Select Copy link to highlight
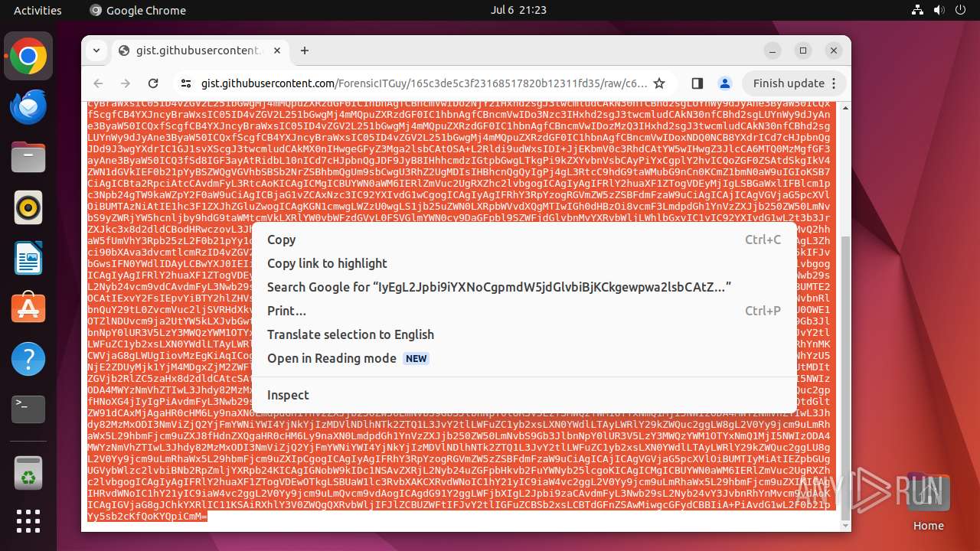Viewport: 980px width, 551px height. (x=524, y=263)
